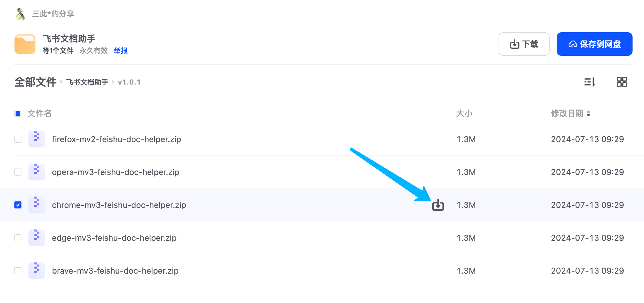Screen dimensions: 644x303
Task: Switch to grid view icon
Action: (x=622, y=82)
